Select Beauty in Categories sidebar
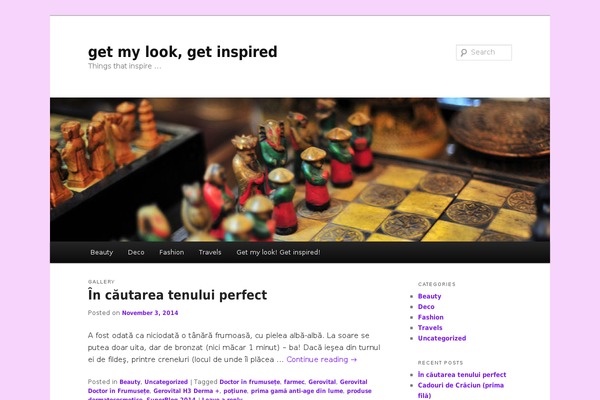600x400 pixels. point(429,296)
